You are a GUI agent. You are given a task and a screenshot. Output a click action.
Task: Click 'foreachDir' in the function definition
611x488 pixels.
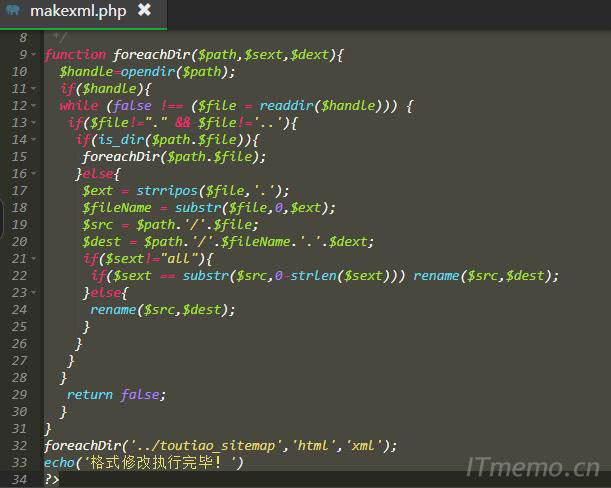pos(152,55)
